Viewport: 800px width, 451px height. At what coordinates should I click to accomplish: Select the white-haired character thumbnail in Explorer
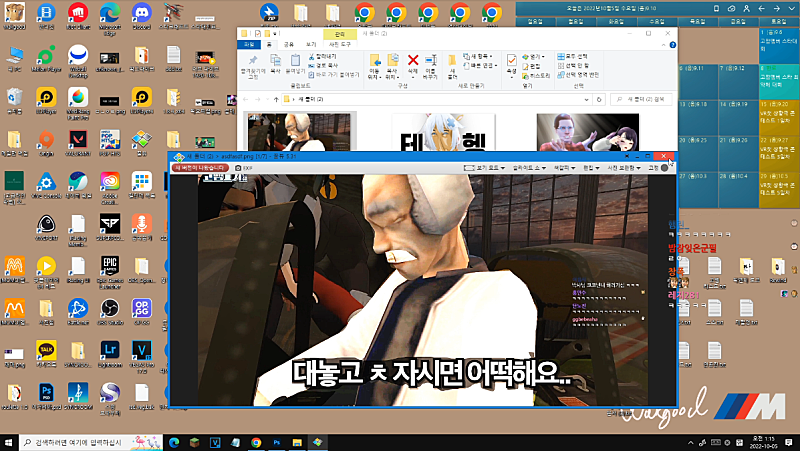click(443, 132)
